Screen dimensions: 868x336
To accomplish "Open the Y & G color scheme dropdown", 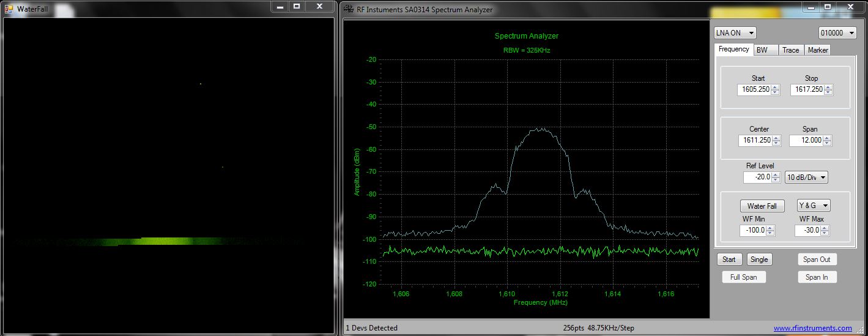I will click(x=813, y=206).
